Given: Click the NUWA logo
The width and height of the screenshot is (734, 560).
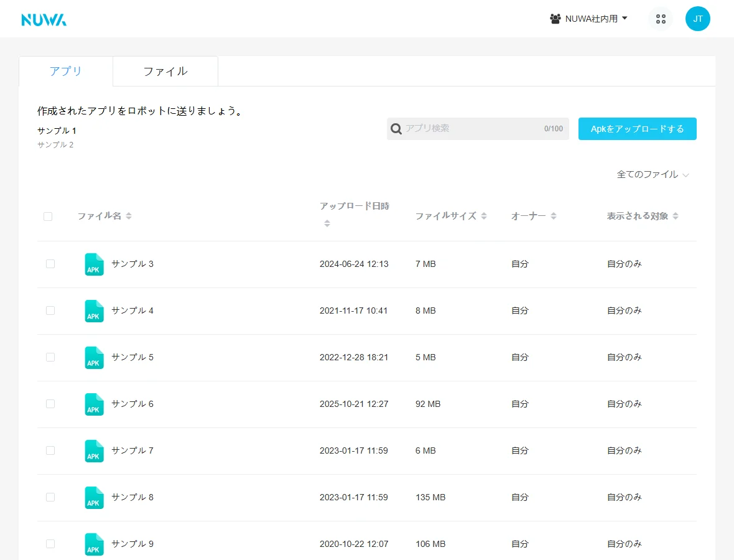Looking at the screenshot, I should 44,20.
